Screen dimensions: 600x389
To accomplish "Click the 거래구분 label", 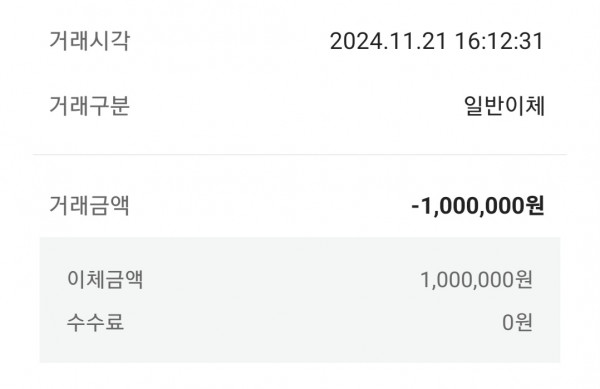I will (90, 106).
